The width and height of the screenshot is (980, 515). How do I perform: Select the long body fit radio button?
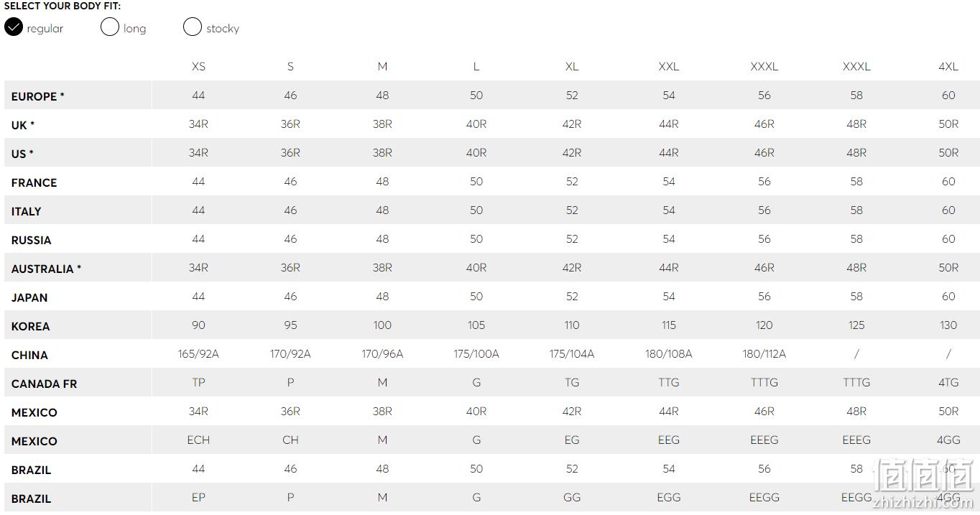110,27
